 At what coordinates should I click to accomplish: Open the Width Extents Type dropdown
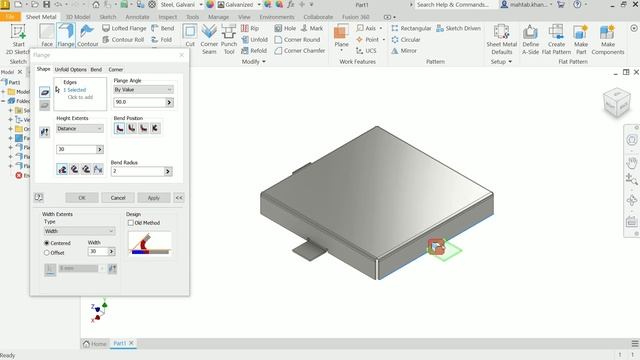tap(79, 231)
